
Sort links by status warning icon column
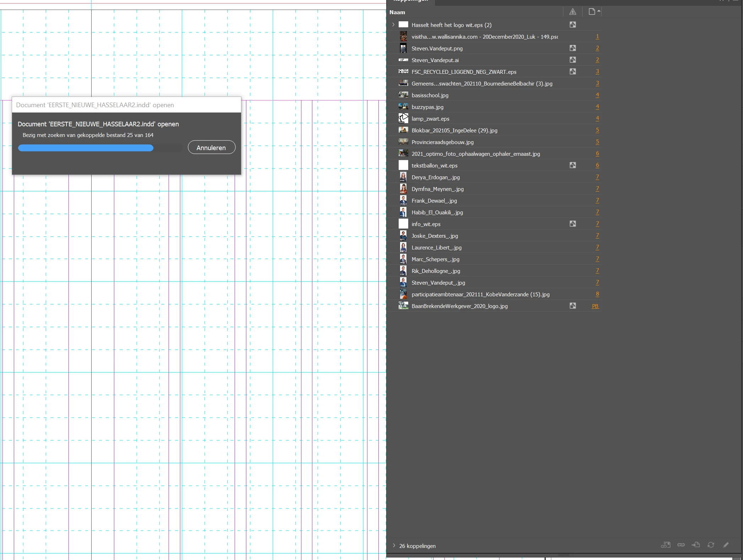tap(573, 12)
